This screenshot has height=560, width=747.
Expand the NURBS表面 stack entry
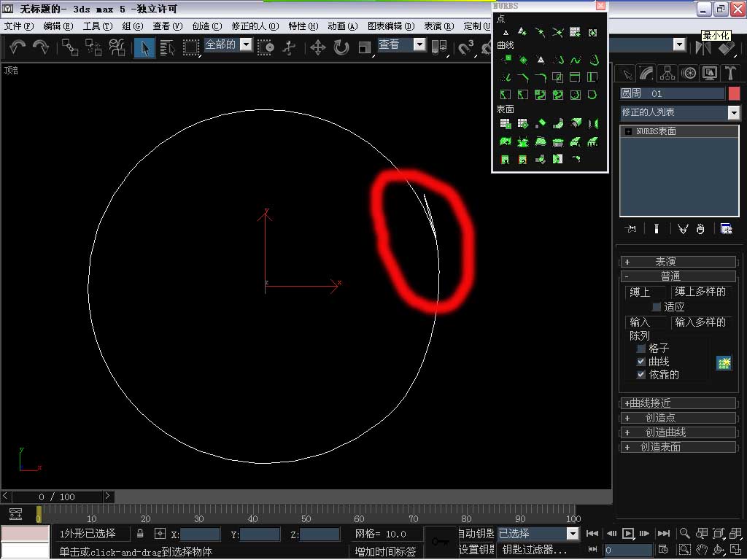pyautogui.click(x=628, y=131)
